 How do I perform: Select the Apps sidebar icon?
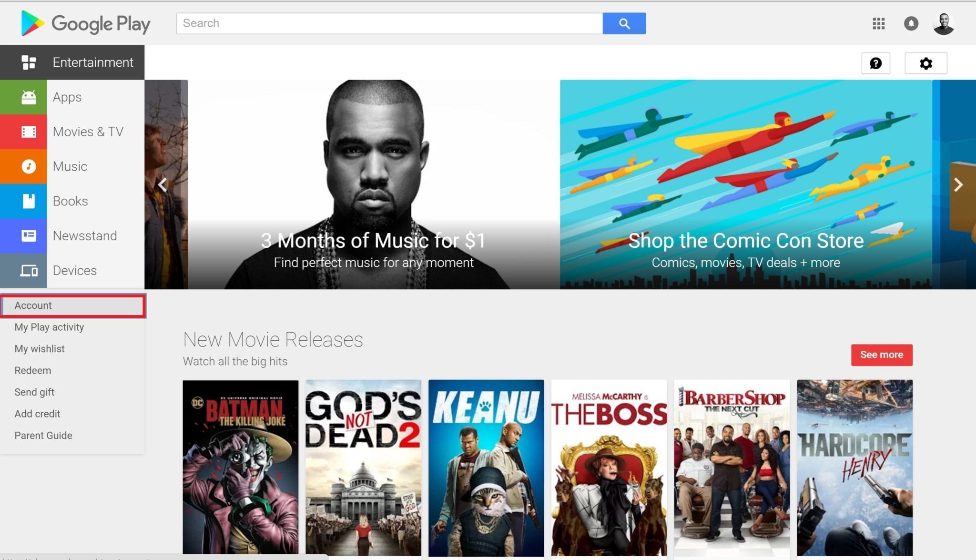click(28, 97)
